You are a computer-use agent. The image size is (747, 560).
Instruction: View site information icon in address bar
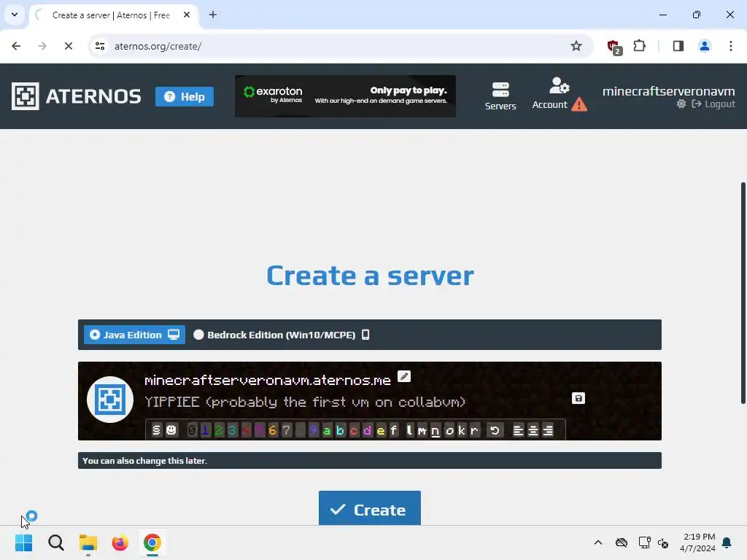coord(100,46)
